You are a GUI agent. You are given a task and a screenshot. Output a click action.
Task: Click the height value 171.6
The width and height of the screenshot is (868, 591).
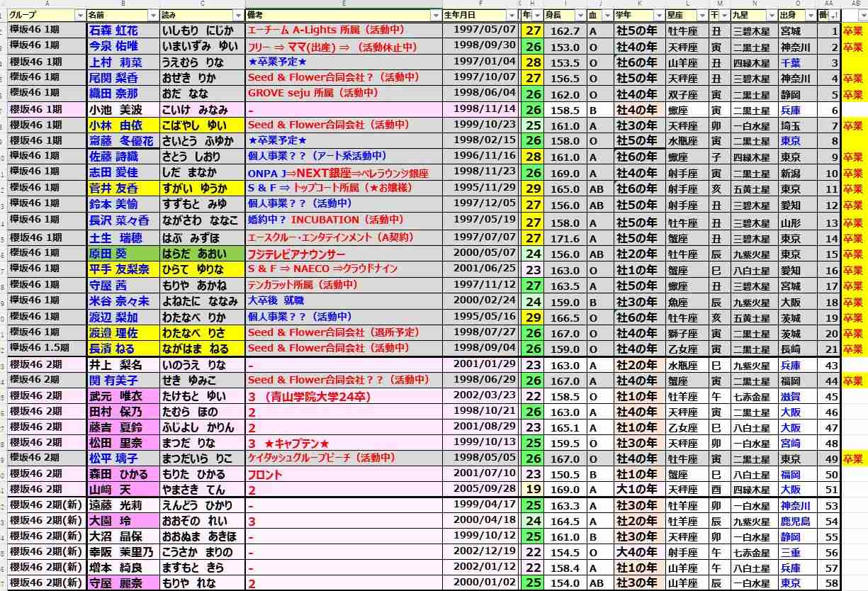click(x=565, y=238)
